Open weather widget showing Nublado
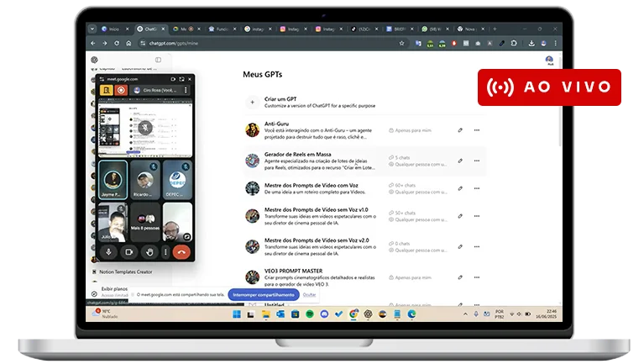The width and height of the screenshot is (644, 364). [105, 314]
